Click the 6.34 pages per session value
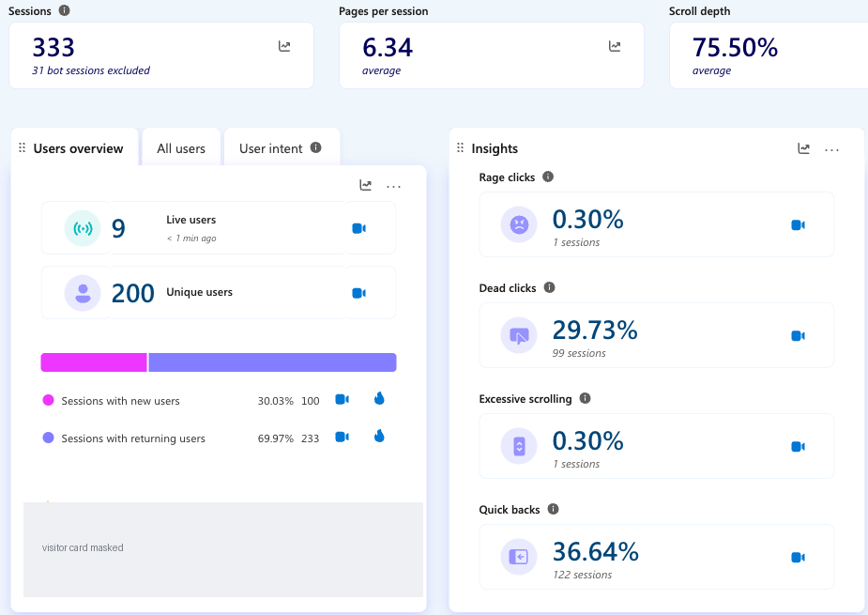 pos(388,48)
